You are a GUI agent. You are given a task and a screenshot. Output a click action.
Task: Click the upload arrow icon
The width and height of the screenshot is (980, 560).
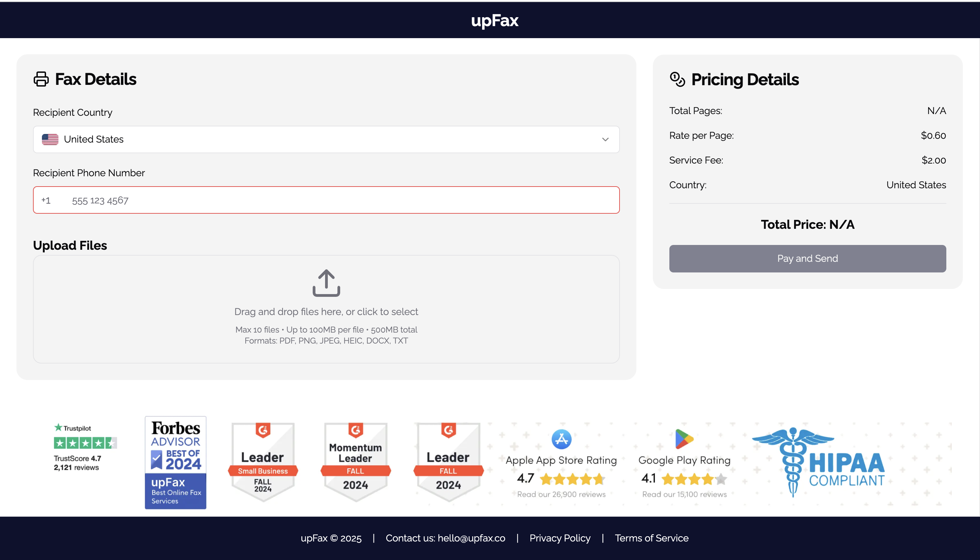point(326,283)
